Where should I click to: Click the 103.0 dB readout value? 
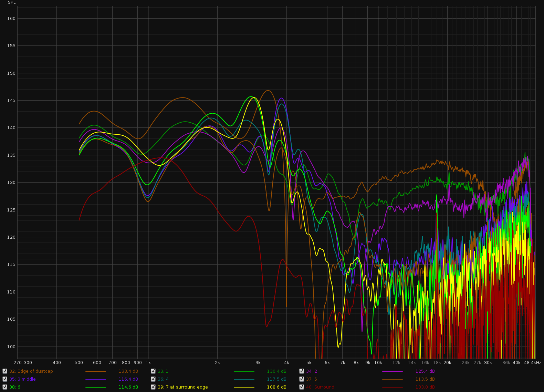(x=425, y=387)
